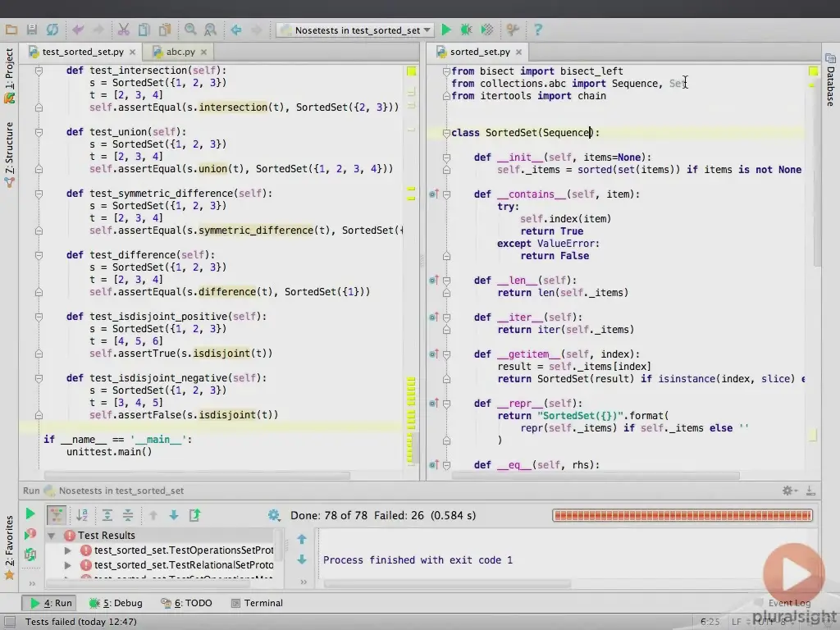Viewport: 840px width, 630px height.
Task: Open the 6: TODO tool window
Action: coord(187,603)
